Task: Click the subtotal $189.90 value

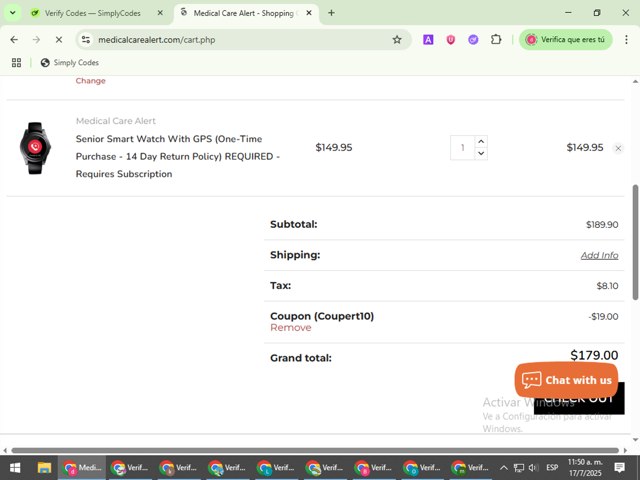Action: pyautogui.click(x=602, y=224)
